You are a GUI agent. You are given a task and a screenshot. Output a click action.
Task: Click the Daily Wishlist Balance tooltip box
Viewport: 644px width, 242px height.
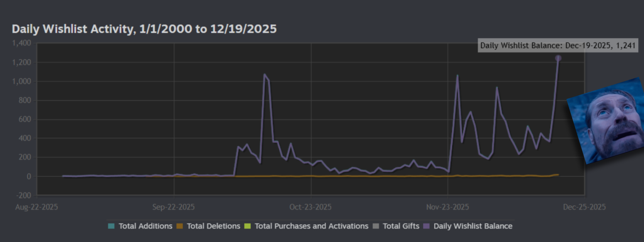[558, 46]
